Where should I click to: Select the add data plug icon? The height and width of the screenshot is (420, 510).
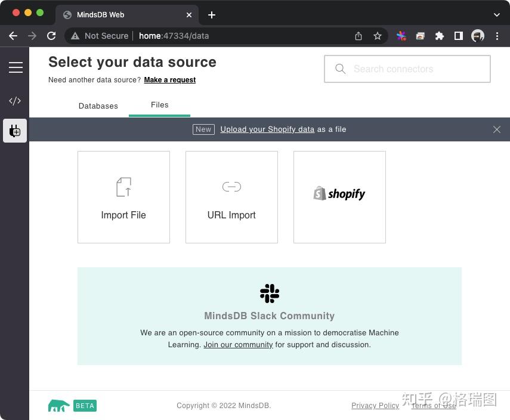coord(15,131)
